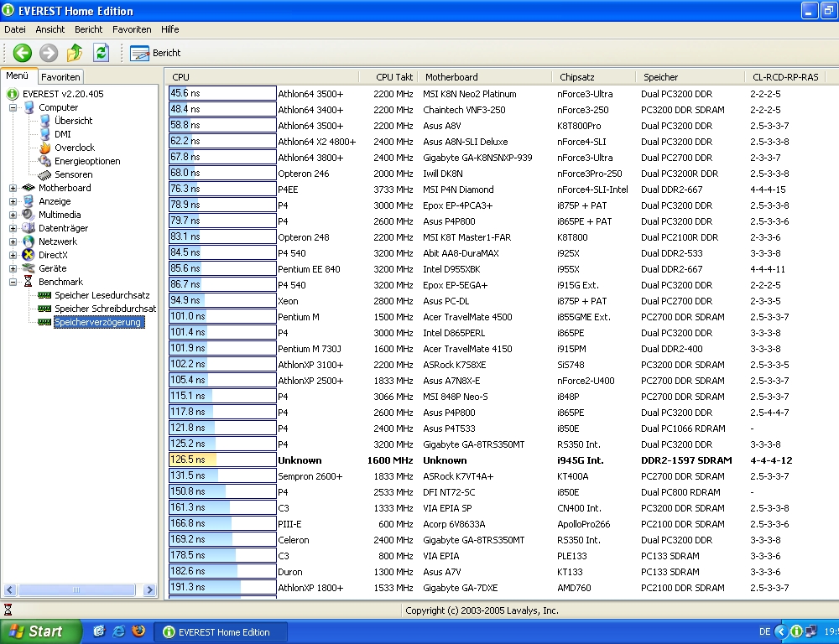
Task: Refresh the benchmark with the refresh icon
Action: point(101,53)
